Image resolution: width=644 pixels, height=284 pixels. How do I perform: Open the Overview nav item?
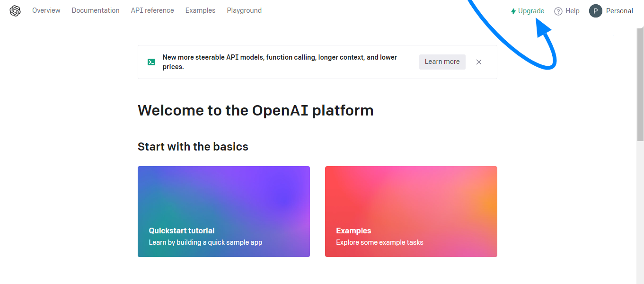[x=46, y=10]
